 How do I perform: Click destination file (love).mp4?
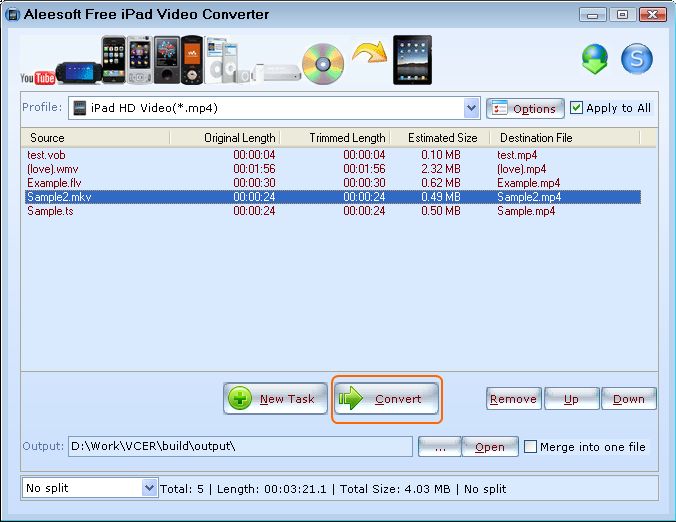point(521,169)
